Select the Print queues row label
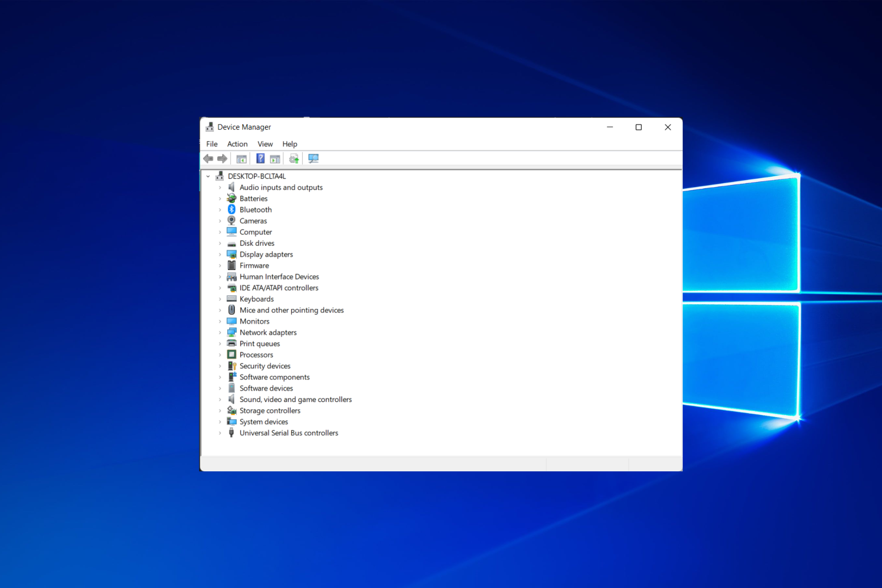The image size is (882, 588). click(x=260, y=344)
